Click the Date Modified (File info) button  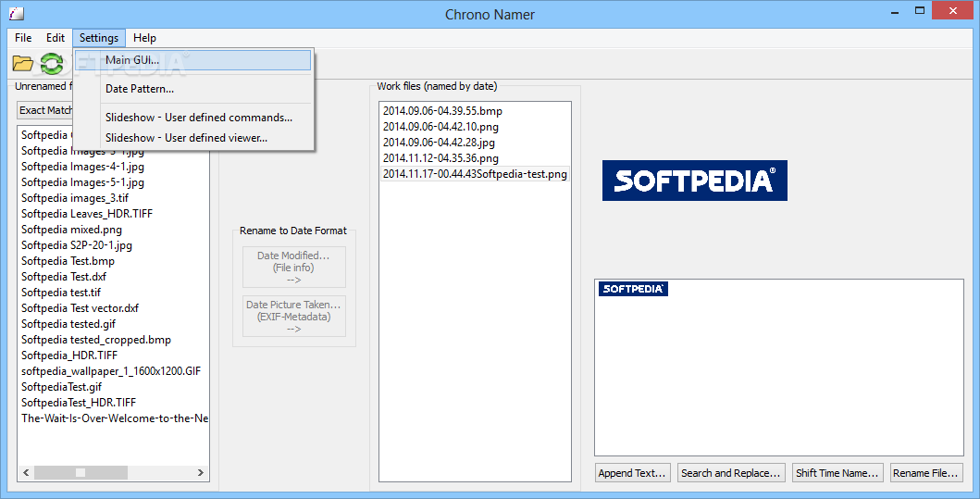coord(293,267)
